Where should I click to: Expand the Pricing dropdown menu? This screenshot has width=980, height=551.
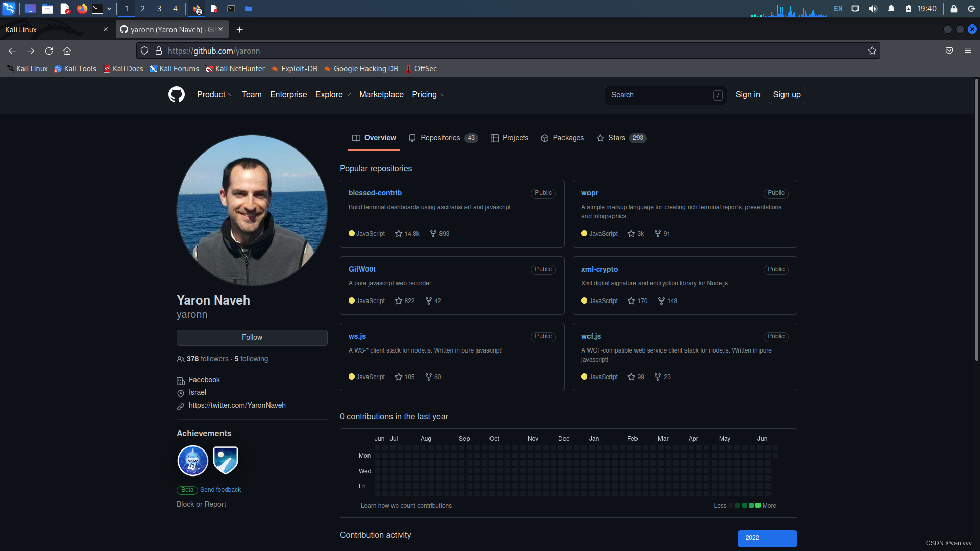coord(428,95)
